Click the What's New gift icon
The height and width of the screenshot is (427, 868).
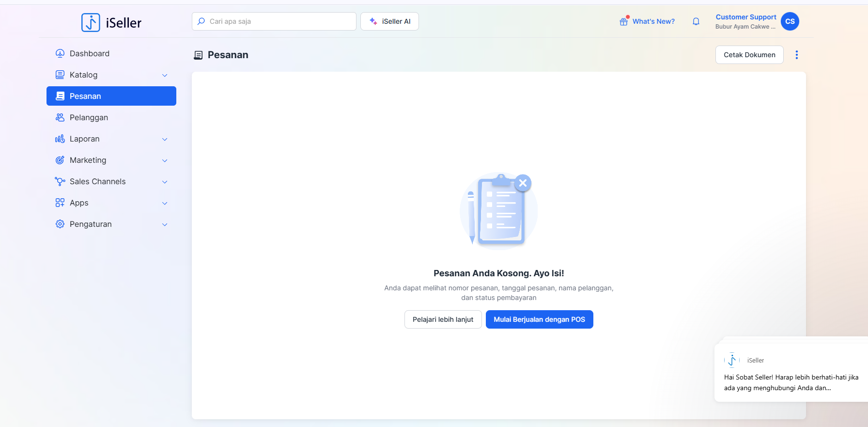(x=624, y=21)
